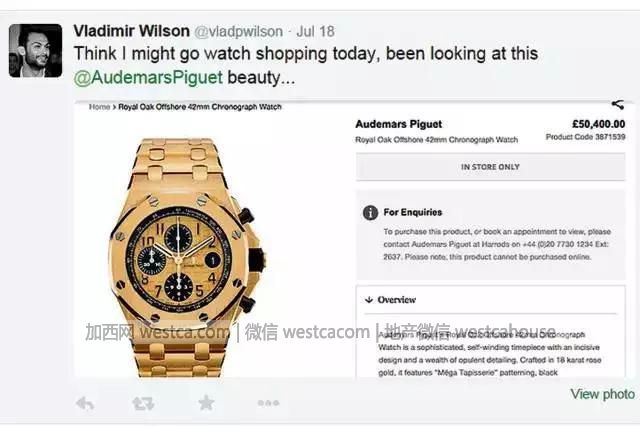Open Vladimir Wilson's profile picture
The image size is (640, 427).
(x=36, y=51)
